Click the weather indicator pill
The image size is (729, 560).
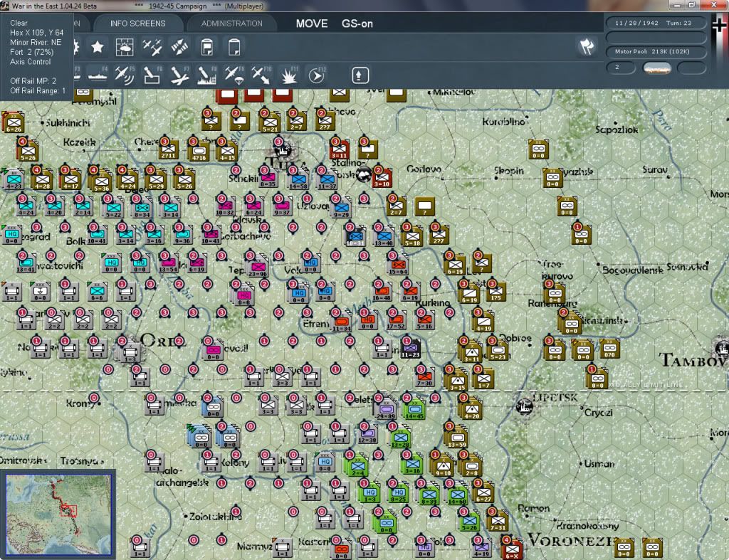[x=657, y=68]
